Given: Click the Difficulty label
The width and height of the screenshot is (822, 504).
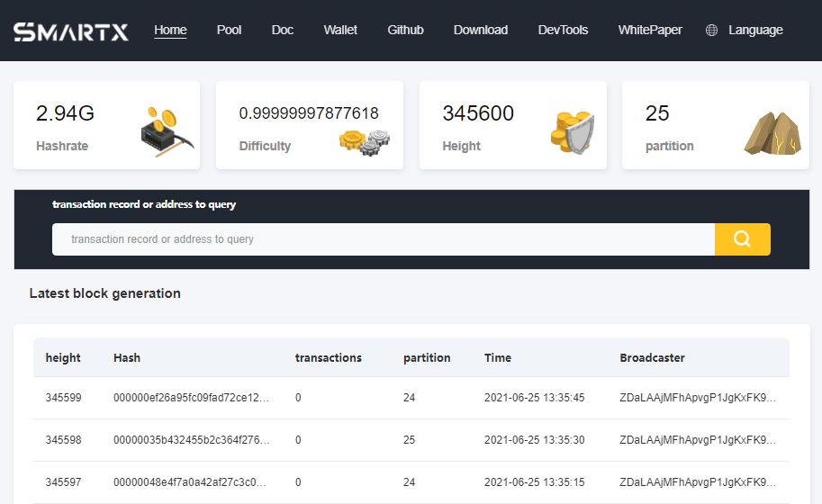Looking at the screenshot, I should (265, 146).
